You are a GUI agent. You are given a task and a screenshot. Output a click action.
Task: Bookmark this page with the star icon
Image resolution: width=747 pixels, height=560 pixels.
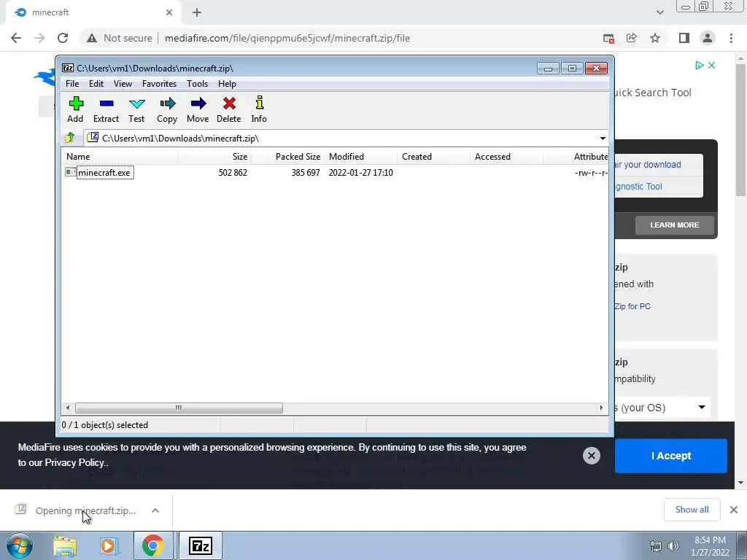click(x=655, y=38)
